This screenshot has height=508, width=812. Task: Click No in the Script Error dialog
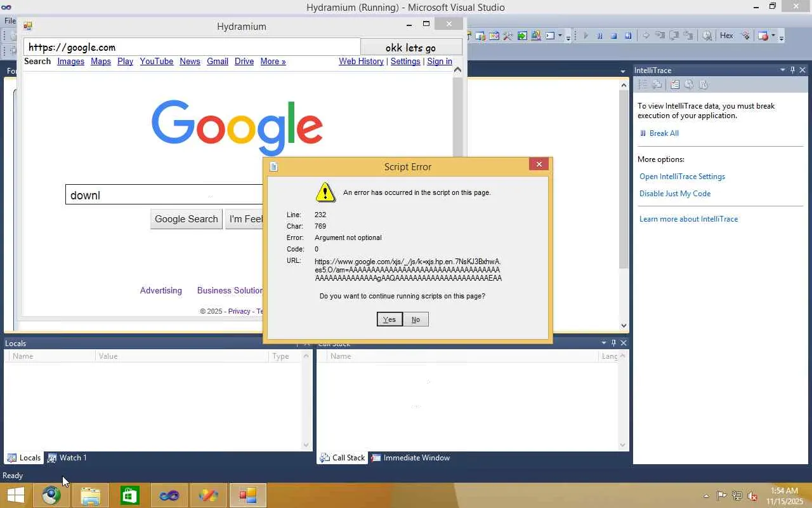pyautogui.click(x=416, y=319)
